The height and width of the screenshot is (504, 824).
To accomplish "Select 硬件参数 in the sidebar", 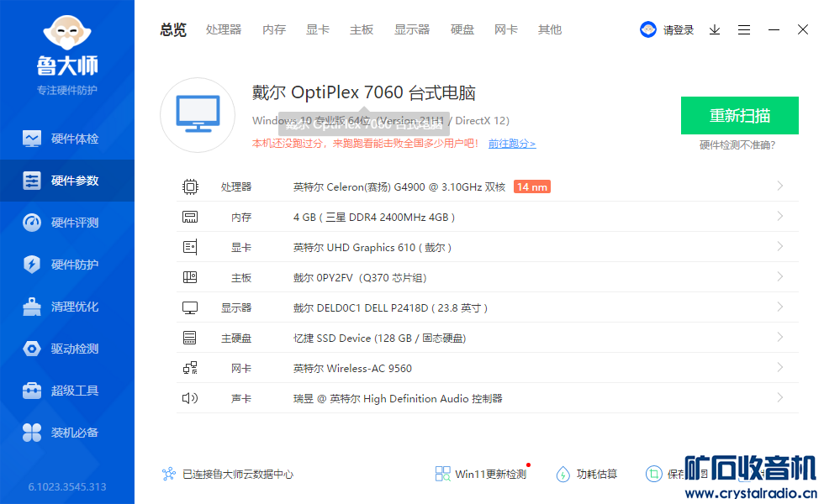I will coord(67,181).
